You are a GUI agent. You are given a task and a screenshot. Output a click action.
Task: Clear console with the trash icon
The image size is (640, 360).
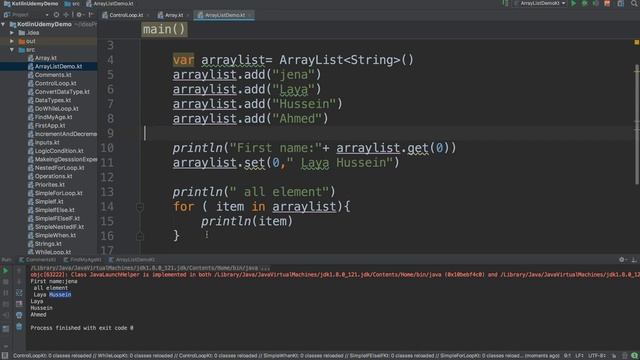[x=19, y=326]
